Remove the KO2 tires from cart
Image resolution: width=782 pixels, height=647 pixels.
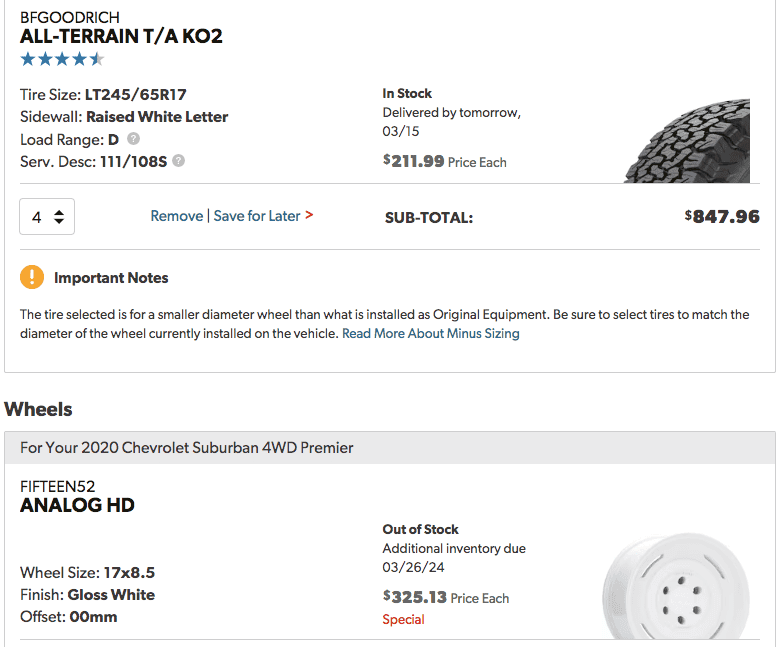[x=176, y=216]
